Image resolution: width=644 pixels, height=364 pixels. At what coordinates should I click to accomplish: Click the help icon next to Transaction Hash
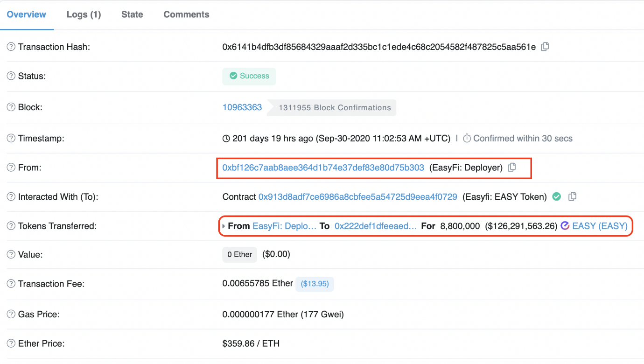11,47
